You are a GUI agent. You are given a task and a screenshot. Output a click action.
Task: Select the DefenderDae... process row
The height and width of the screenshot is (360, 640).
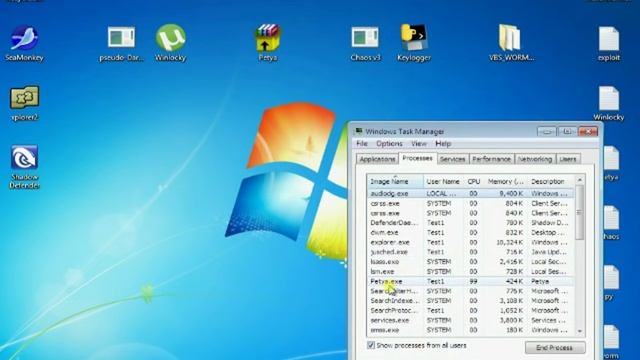[471, 223]
